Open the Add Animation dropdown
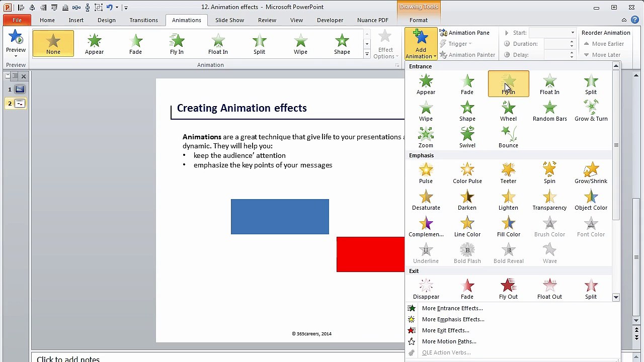This screenshot has height=362, width=644. pos(421,44)
